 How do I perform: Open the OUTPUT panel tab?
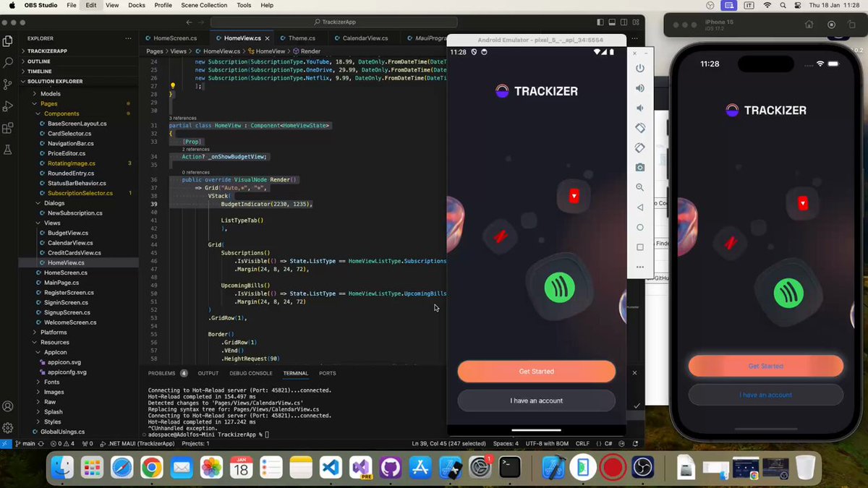click(208, 374)
